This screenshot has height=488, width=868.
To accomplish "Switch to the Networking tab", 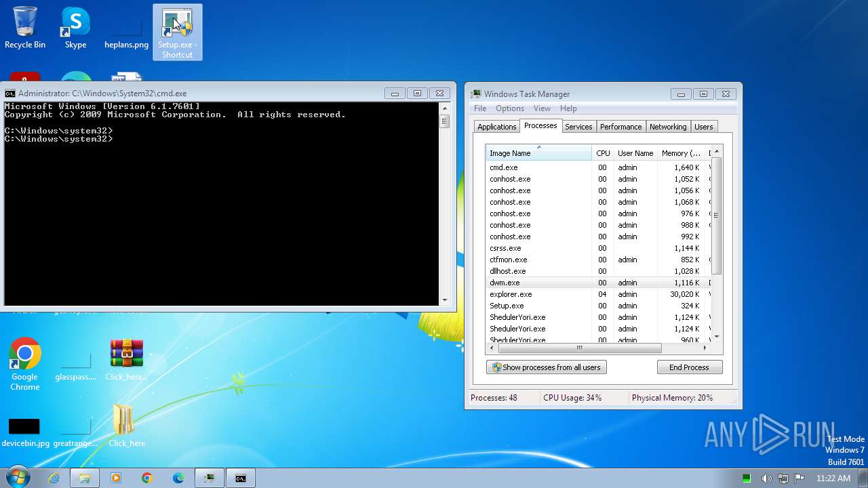I will coord(668,127).
